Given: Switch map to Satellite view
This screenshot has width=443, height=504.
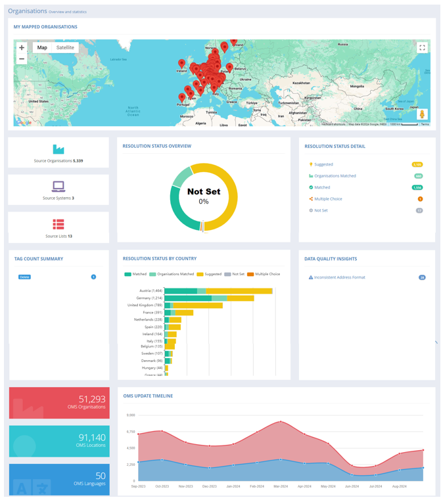Looking at the screenshot, I should [65, 48].
